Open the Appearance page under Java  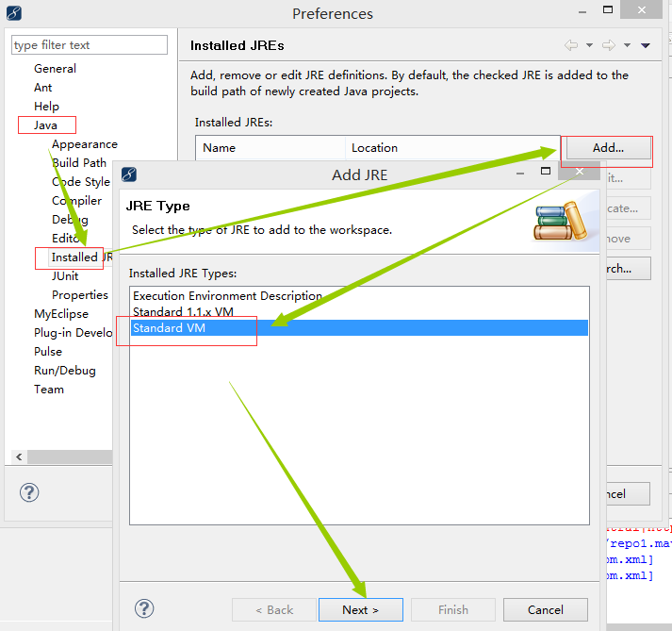click(x=85, y=144)
